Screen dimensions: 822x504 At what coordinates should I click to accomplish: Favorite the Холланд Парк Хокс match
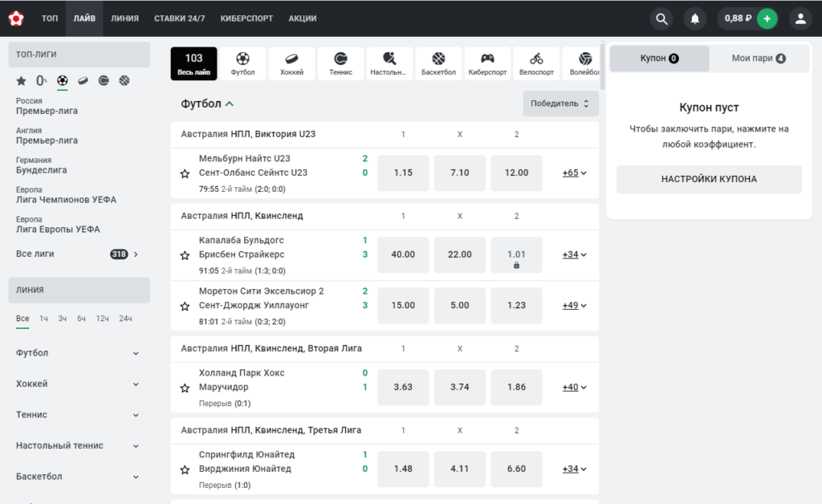185,388
